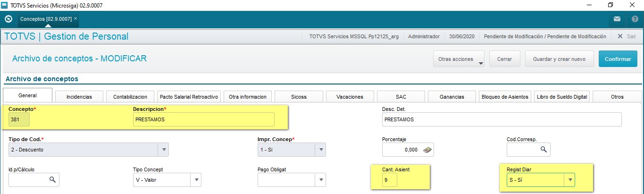644x194 pixels.
Task: Select the Bloqueo de Asientos tab
Action: 505,96
